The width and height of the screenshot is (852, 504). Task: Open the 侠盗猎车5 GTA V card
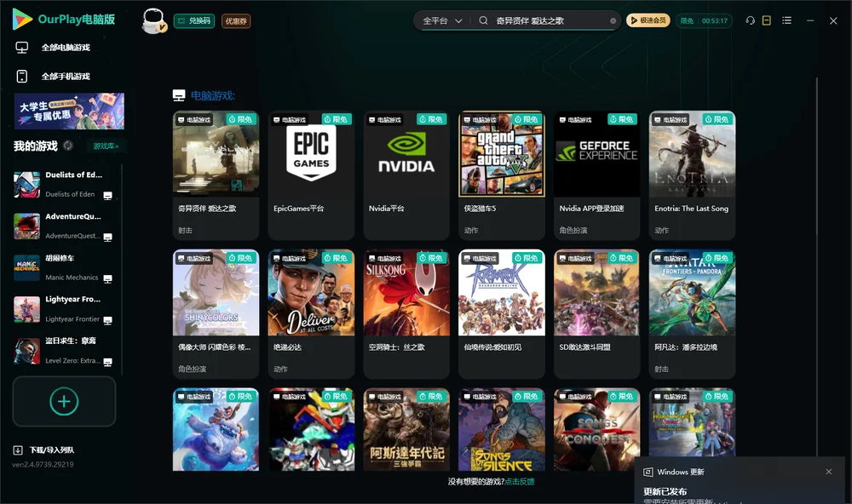[x=502, y=175]
